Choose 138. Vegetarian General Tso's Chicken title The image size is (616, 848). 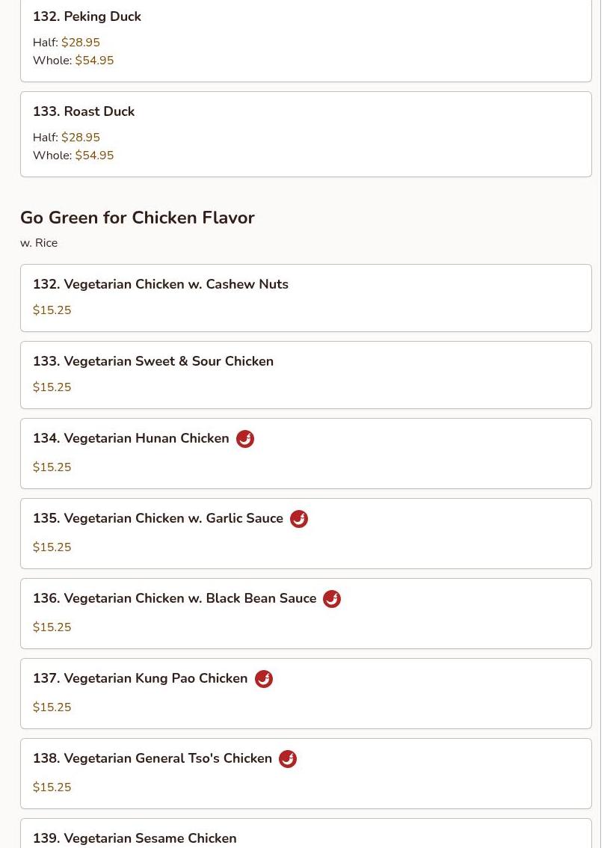(x=153, y=758)
